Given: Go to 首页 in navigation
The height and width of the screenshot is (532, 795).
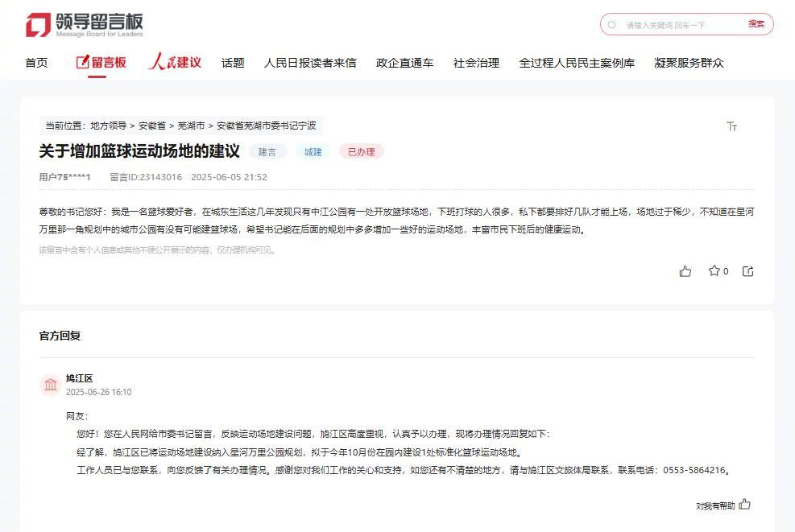Looking at the screenshot, I should point(36,63).
